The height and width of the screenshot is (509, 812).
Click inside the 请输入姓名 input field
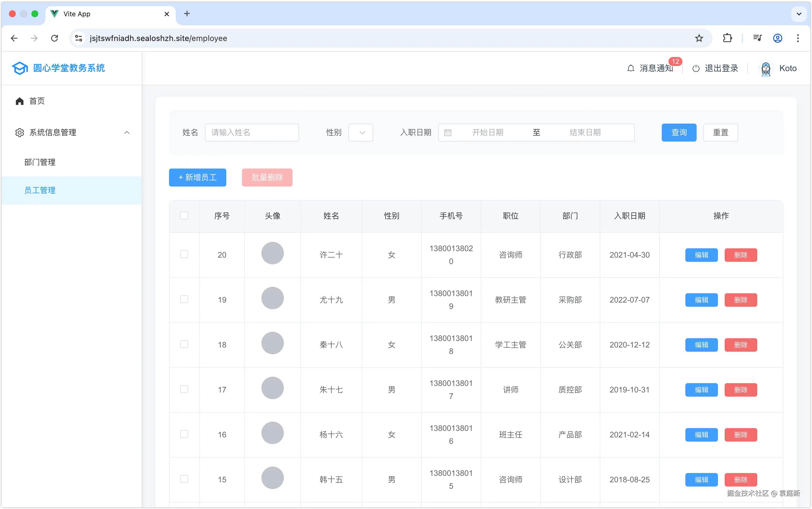click(252, 132)
